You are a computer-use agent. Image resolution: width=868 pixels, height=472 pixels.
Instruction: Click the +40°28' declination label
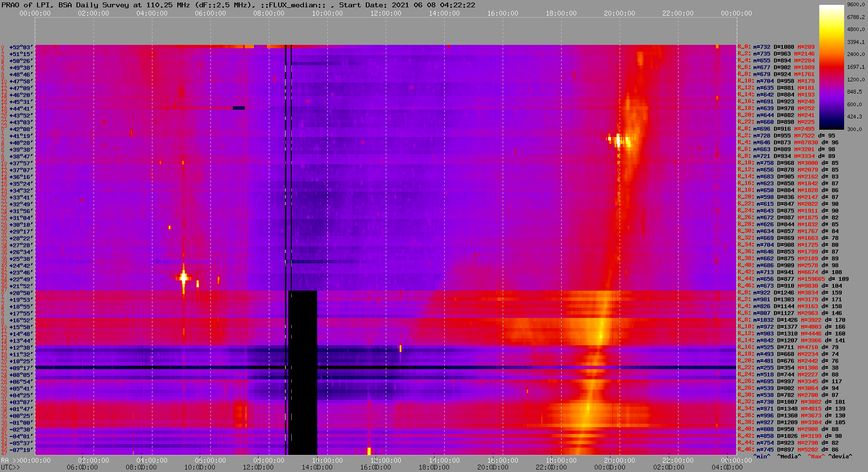[21, 143]
